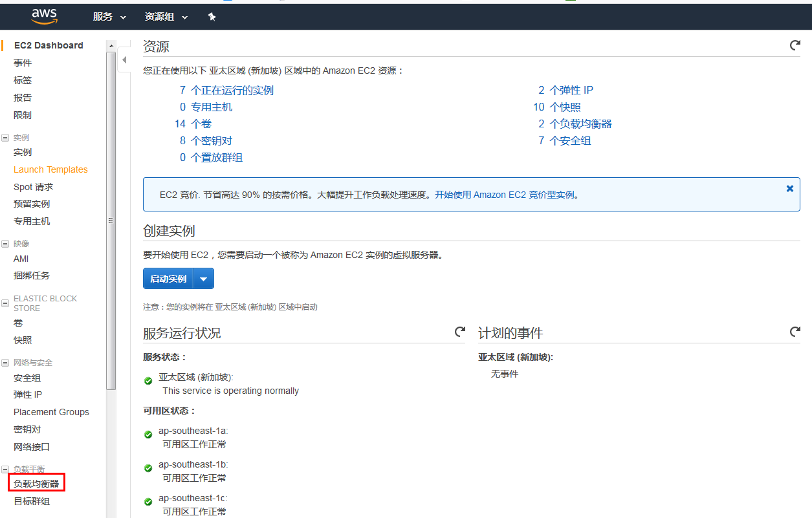
Task: Open 7 个安全组 resource link
Action: pos(564,141)
